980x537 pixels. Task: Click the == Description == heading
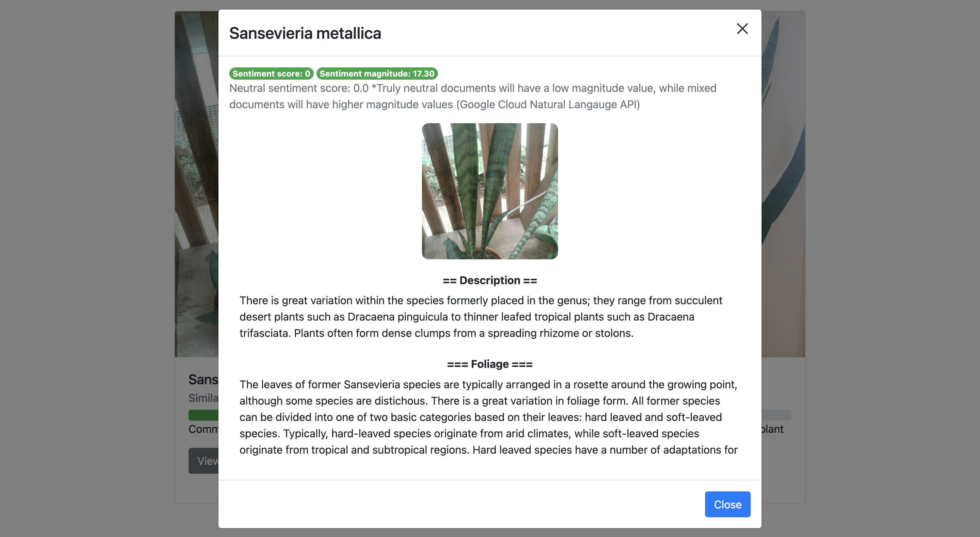point(490,280)
